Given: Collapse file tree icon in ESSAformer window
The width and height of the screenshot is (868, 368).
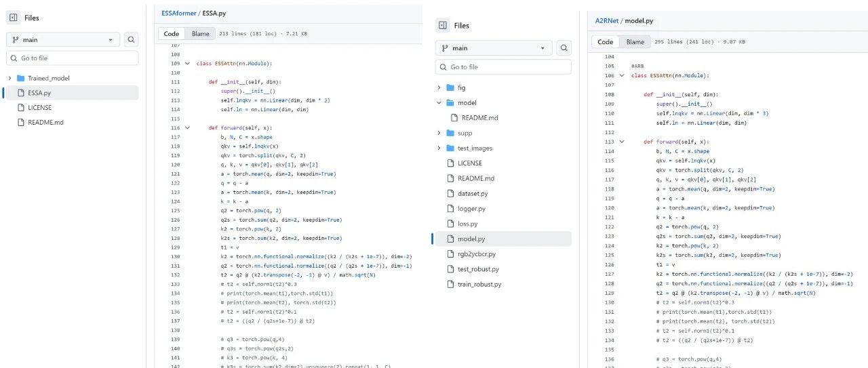Looking at the screenshot, I should pyautogui.click(x=13, y=18).
